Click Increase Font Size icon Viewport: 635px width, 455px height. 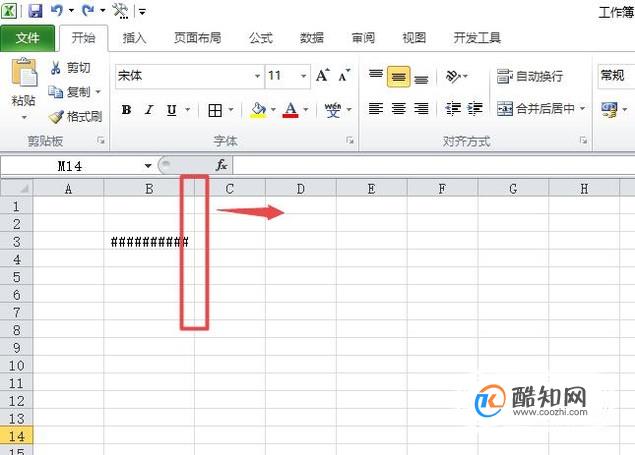(x=323, y=75)
